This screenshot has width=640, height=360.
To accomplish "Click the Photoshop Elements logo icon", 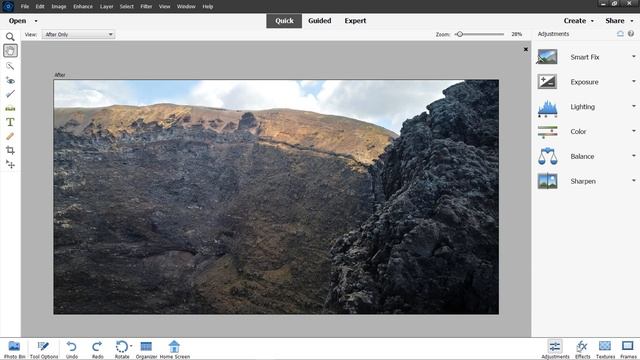I will pyautogui.click(x=8, y=7).
